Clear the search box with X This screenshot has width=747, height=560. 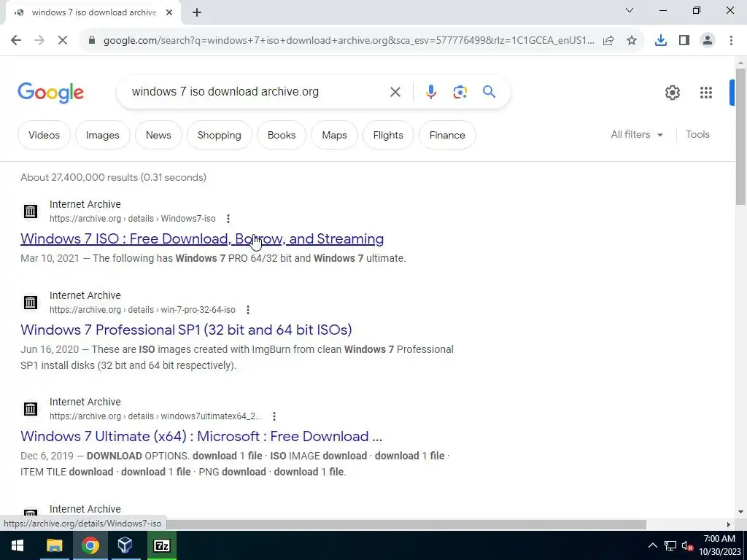pos(395,92)
